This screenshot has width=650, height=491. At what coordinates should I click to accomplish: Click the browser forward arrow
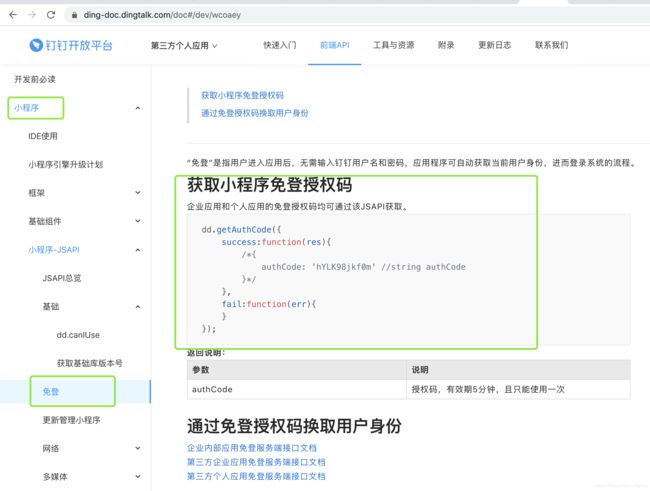[32, 15]
